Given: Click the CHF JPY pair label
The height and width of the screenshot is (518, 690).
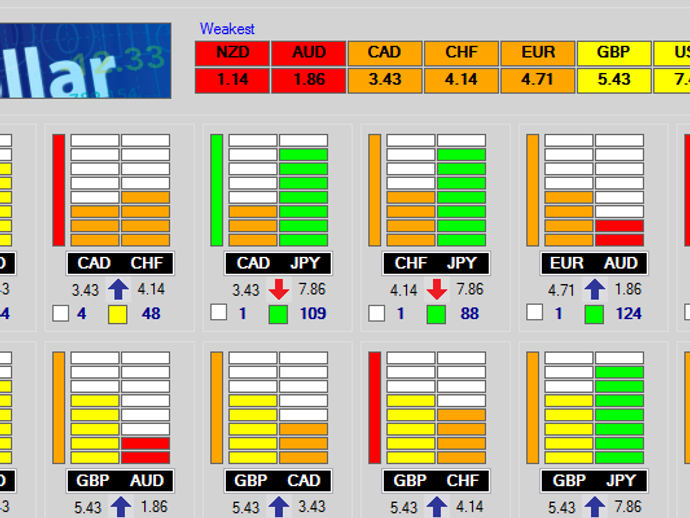Looking at the screenshot, I should 436,263.
